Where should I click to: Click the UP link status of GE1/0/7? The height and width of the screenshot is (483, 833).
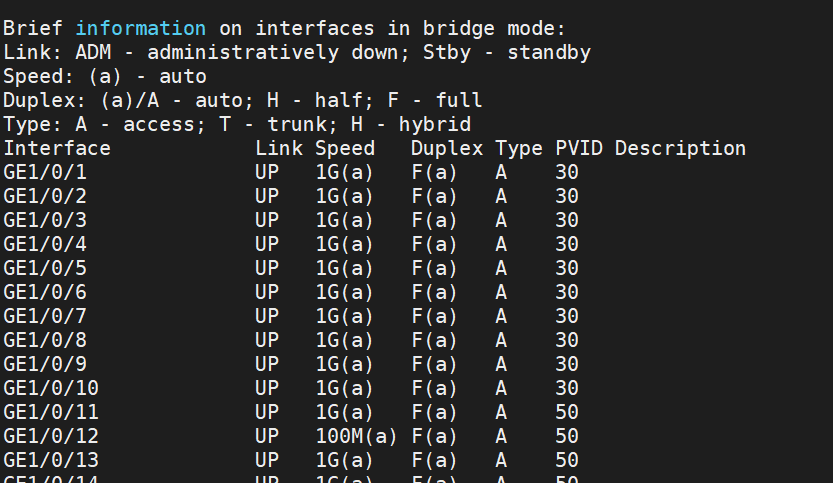tap(267, 316)
